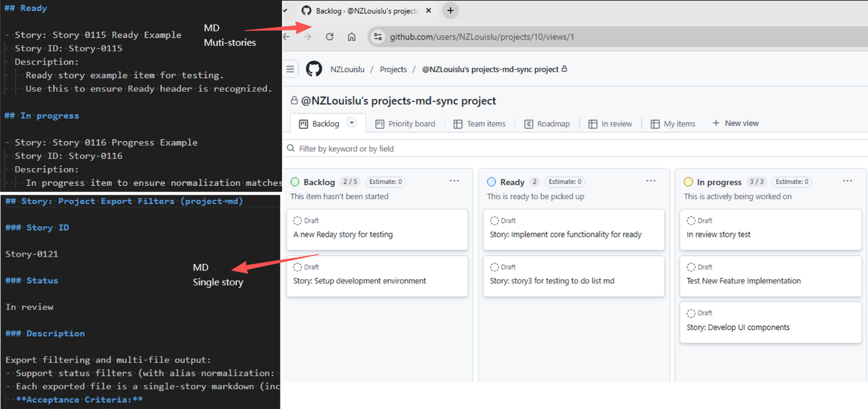Open the NZLouislu breadcrumb link
868x409 pixels.
[x=348, y=69]
